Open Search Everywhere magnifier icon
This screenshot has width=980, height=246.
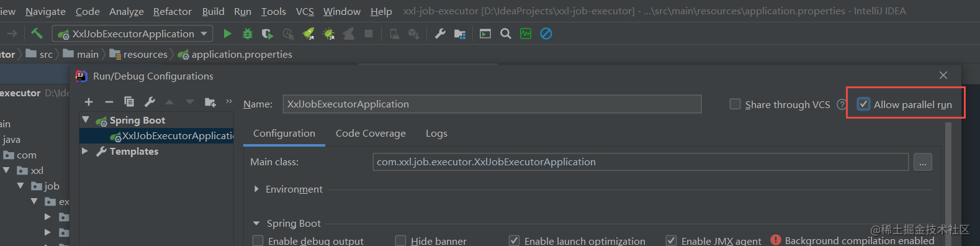tap(506, 34)
